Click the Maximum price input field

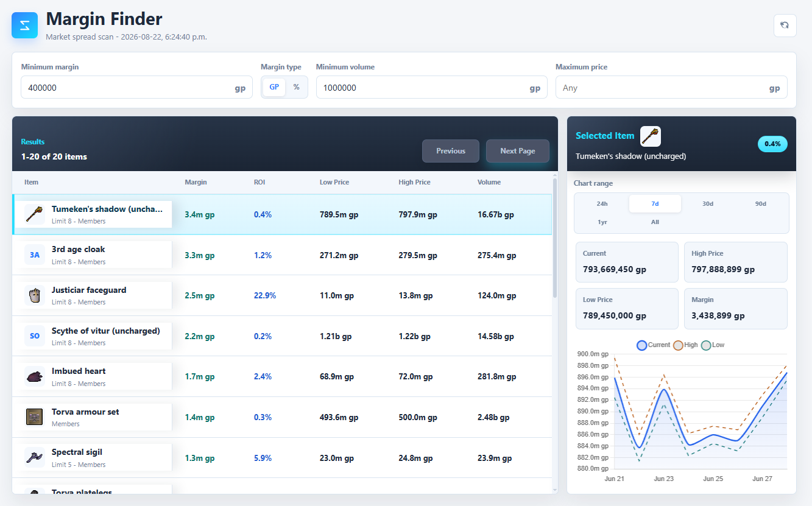tap(671, 88)
